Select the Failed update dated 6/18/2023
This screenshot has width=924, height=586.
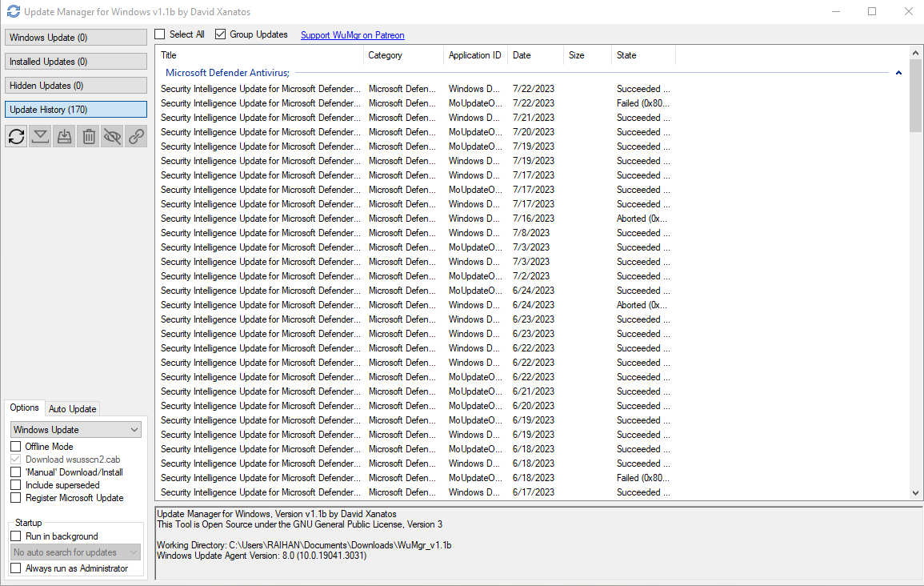point(415,478)
